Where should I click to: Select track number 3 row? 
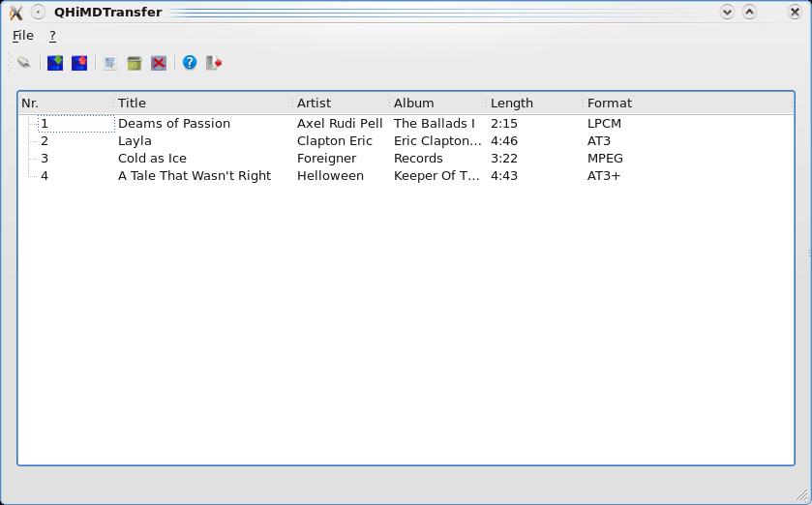(406, 159)
